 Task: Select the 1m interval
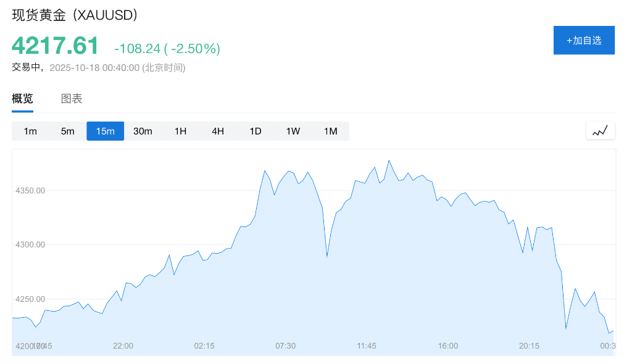click(x=30, y=131)
